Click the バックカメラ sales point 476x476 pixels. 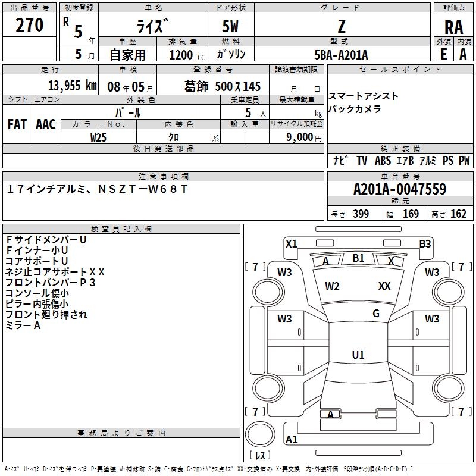[355, 109]
